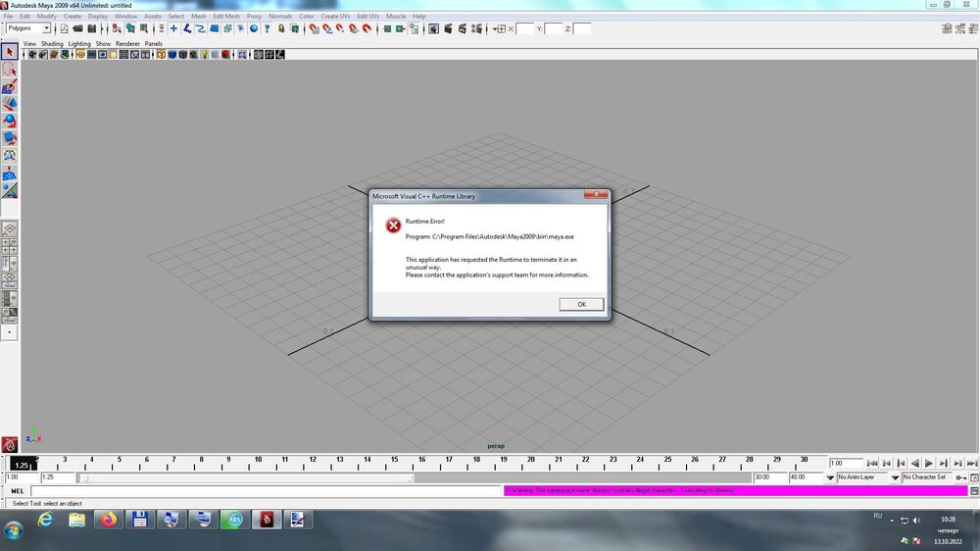The height and width of the screenshot is (551, 980).
Task: Open Firefox from the Windows taskbar
Action: pyautogui.click(x=107, y=520)
